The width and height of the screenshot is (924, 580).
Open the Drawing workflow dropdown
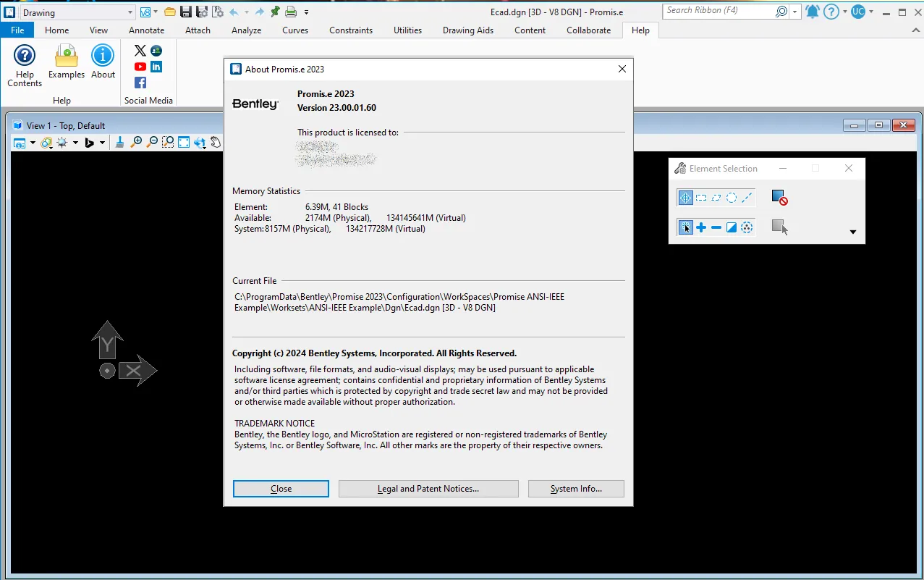coord(130,12)
